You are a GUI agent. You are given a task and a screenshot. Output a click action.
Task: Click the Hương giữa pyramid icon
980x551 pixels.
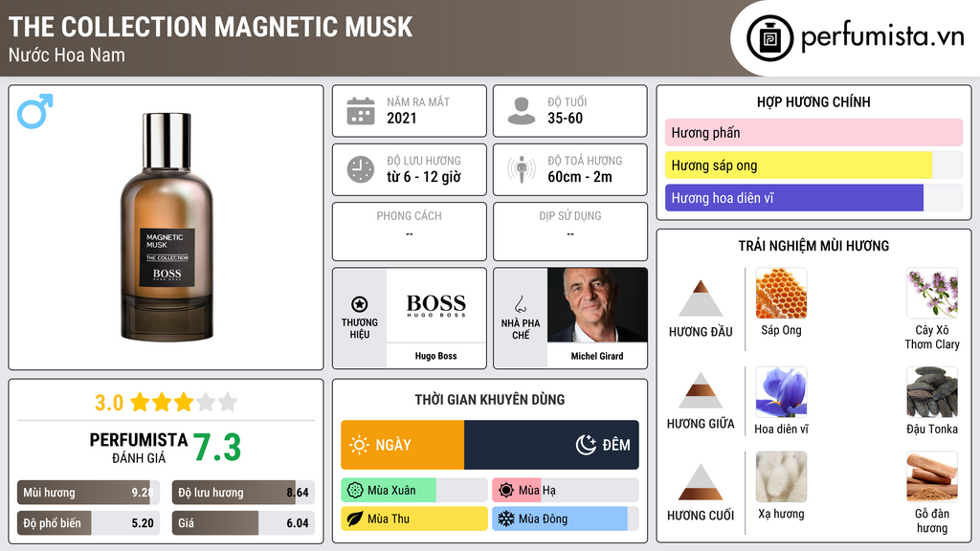click(x=701, y=390)
